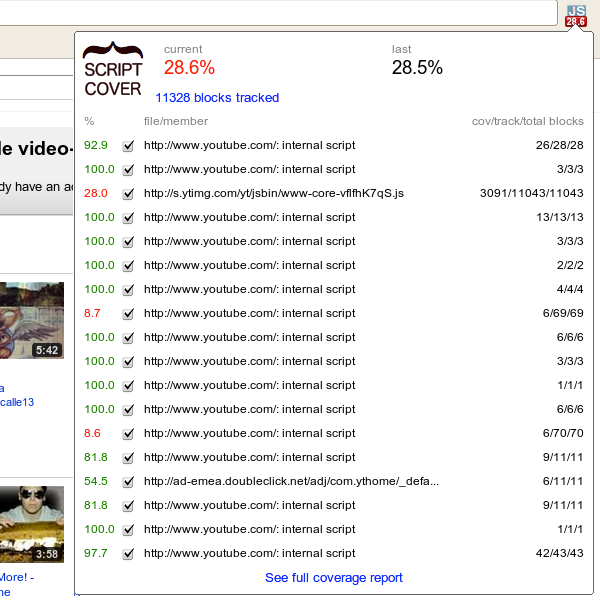
Task: Click the green 92.9 percentage value
Action: (95, 145)
